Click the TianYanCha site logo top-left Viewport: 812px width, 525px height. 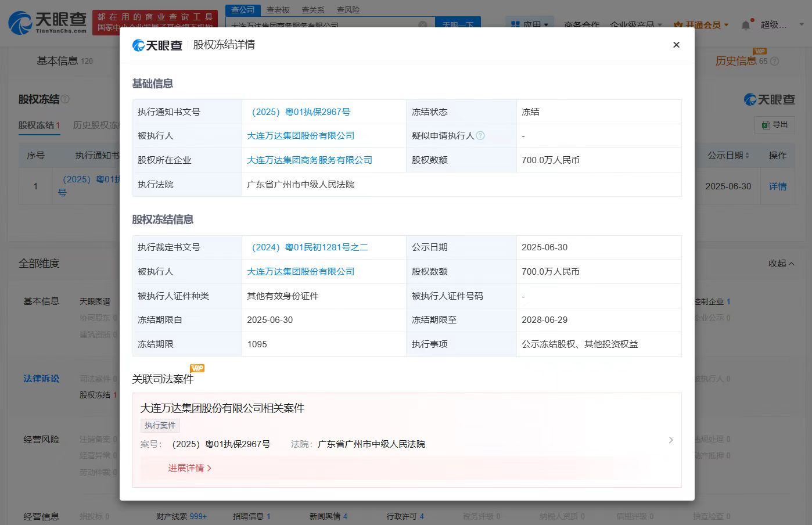point(48,22)
